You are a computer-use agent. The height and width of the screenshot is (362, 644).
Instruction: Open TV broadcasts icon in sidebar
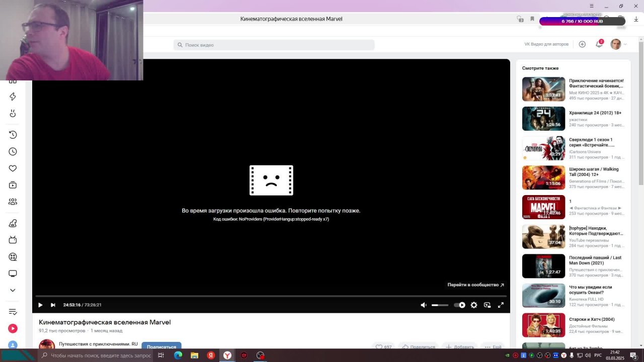tap(13, 240)
